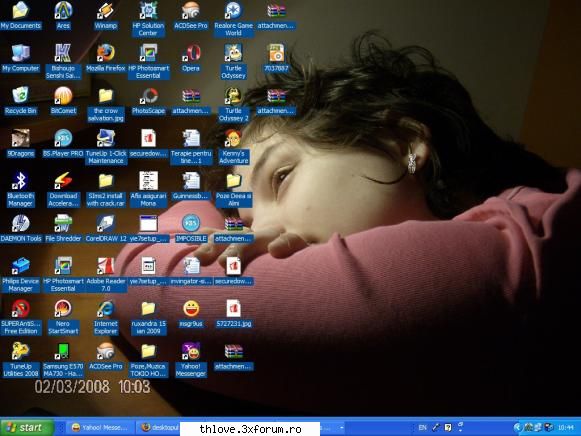Screen dimensions: 581x436
Task: Open Poze Deea si Alini folder
Action: tap(233, 189)
